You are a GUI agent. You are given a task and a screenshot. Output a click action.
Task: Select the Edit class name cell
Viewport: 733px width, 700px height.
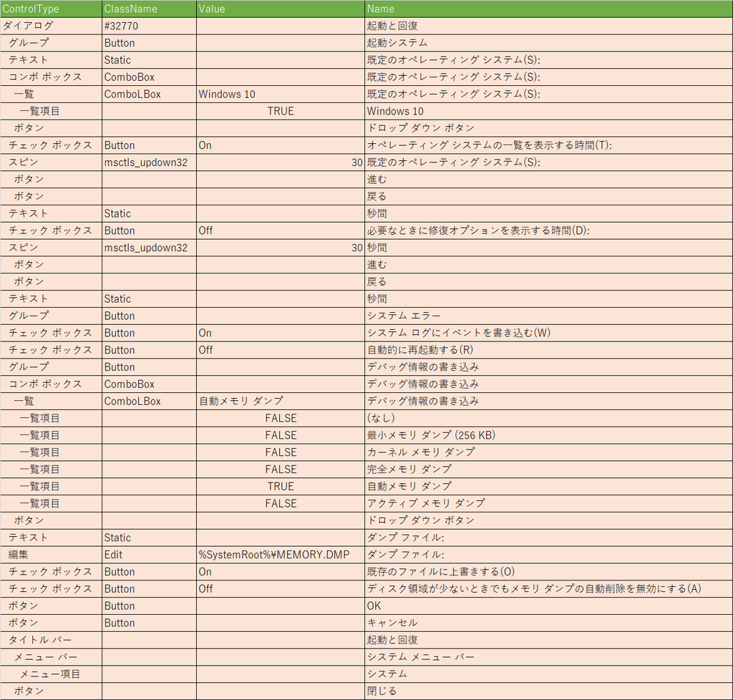coord(149,555)
